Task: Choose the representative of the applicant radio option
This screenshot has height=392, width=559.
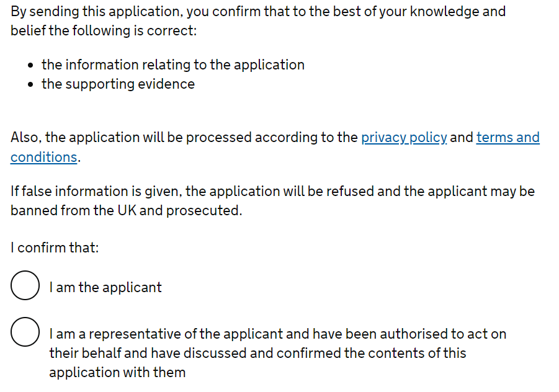Action: pyautogui.click(x=25, y=332)
